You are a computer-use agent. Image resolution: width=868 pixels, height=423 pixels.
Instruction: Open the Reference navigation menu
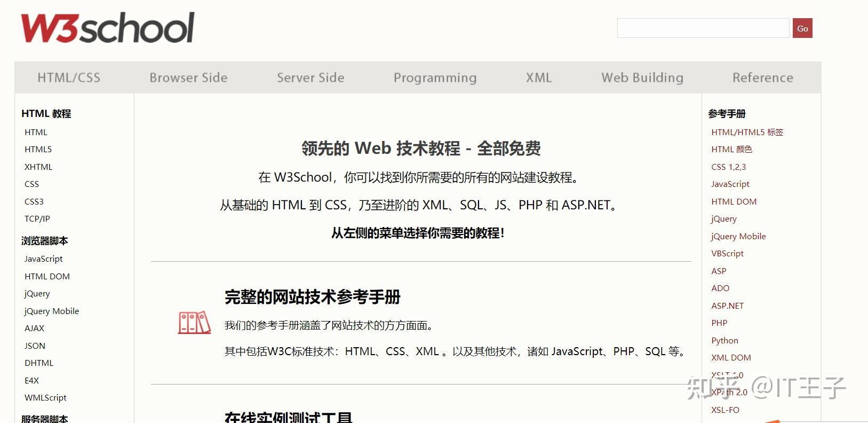point(763,77)
